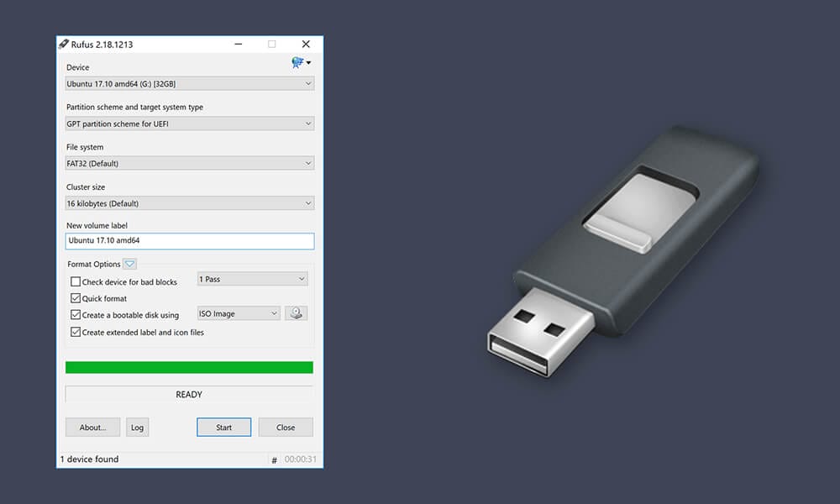The image size is (840, 504).
Task: Open the Partition scheme dropdown
Action: click(189, 123)
